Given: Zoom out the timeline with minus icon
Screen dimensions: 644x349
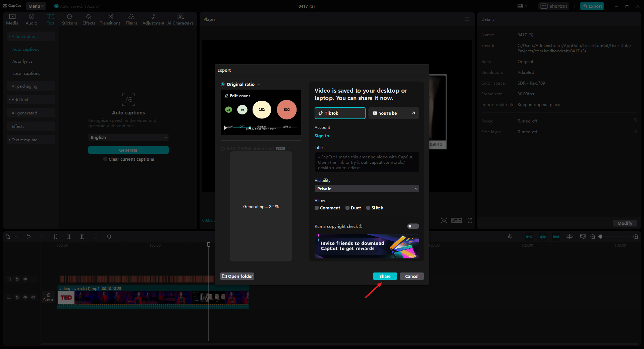Looking at the screenshot, I should pyautogui.click(x=593, y=237).
